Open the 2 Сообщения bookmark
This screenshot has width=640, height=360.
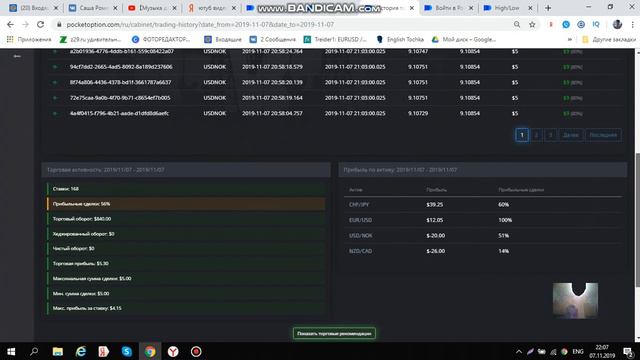[x=273, y=39]
